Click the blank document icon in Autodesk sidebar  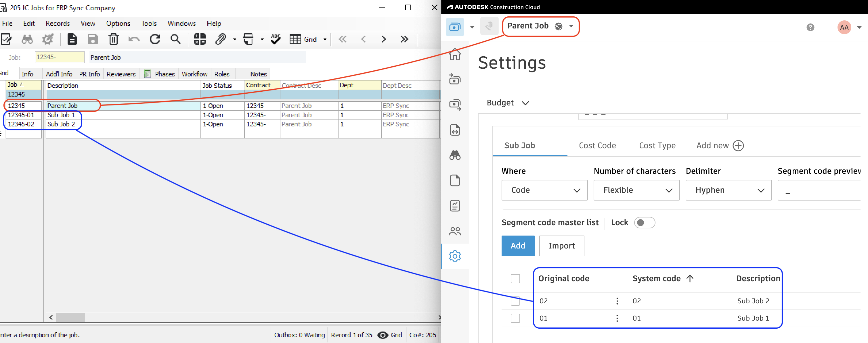click(455, 180)
